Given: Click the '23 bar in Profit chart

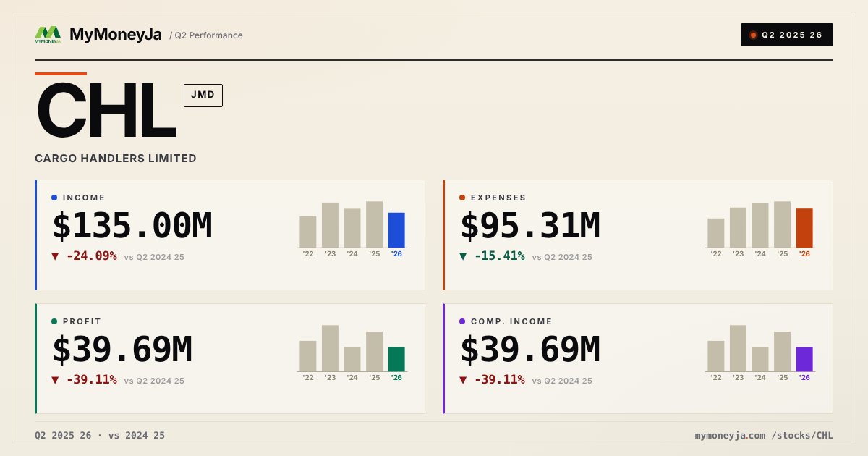Looking at the screenshot, I should pyautogui.click(x=330, y=348).
